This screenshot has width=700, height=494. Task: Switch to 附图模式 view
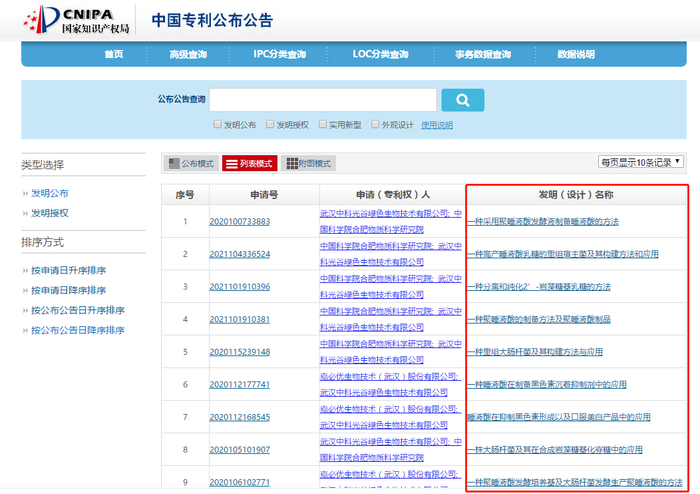pos(308,163)
